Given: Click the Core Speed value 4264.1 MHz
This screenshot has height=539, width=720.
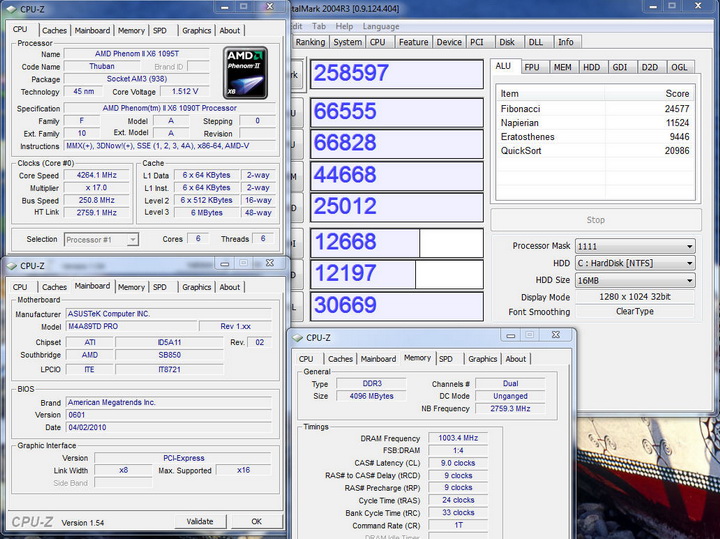Looking at the screenshot, I should [97, 175].
